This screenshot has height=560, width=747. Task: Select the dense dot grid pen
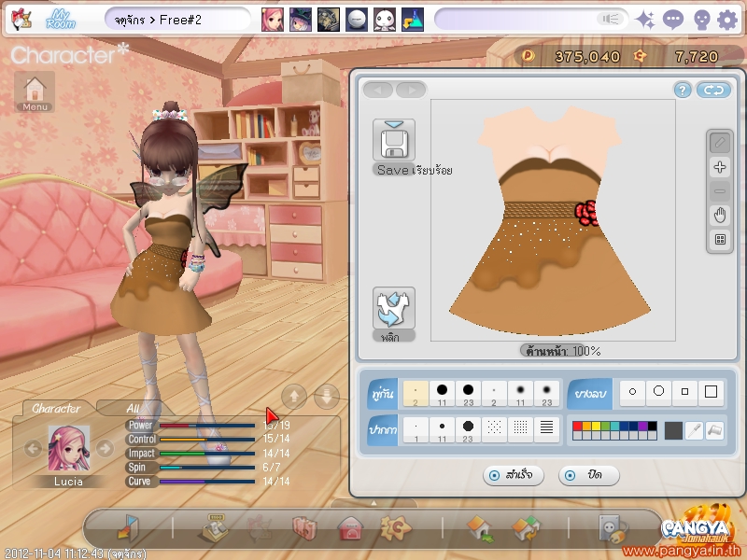pos(520,430)
